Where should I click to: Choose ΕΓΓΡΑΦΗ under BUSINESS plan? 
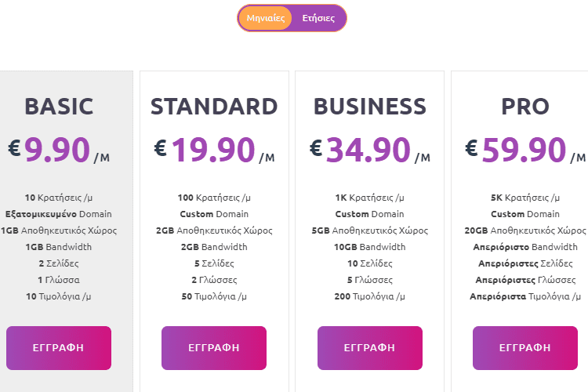point(370,348)
